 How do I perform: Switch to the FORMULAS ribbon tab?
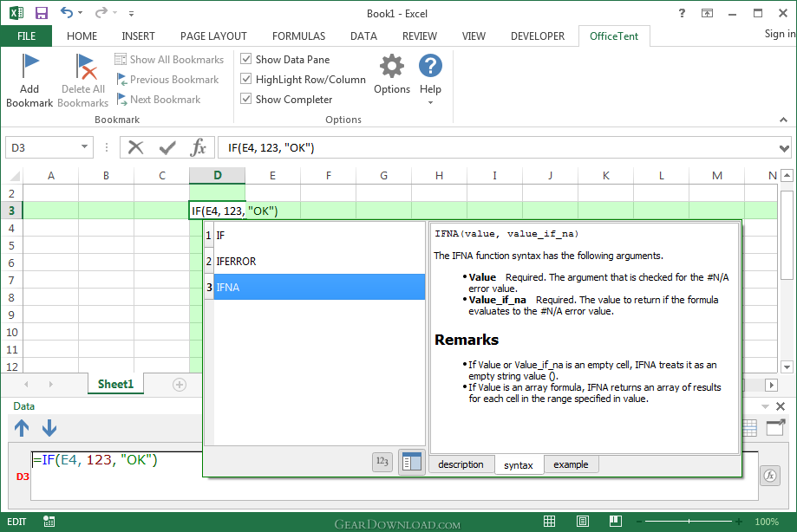298,36
